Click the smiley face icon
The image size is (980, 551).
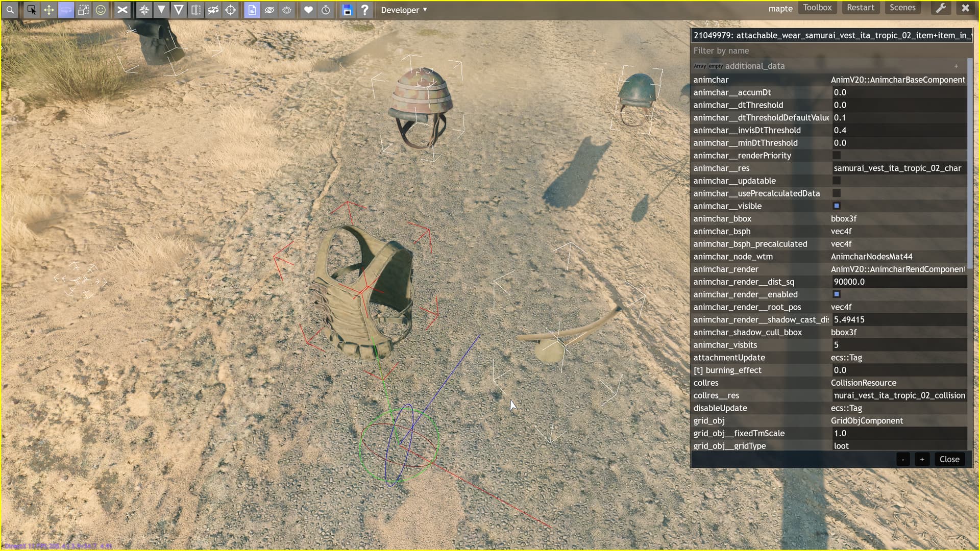click(101, 10)
